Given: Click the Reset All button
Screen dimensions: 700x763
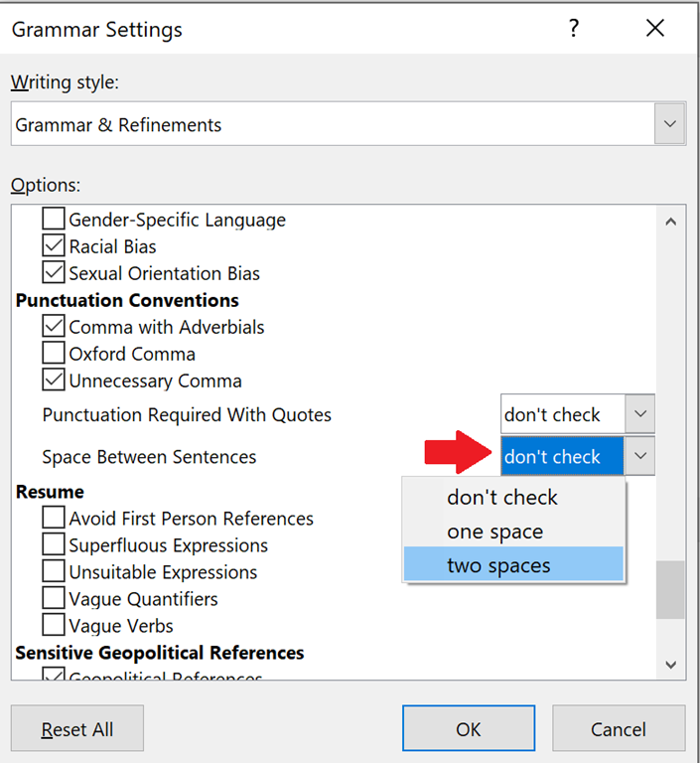Looking at the screenshot, I should (x=77, y=729).
